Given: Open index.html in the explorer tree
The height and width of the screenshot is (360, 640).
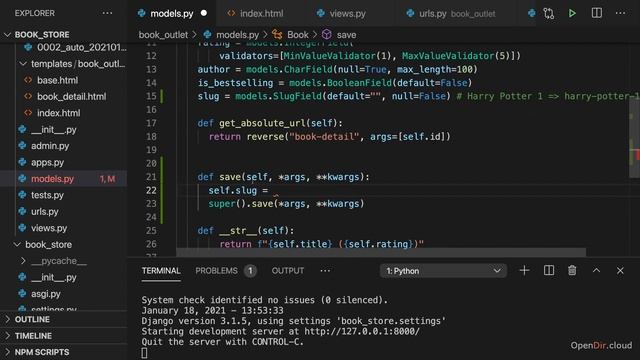Looking at the screenshot, I should [59, 113].
